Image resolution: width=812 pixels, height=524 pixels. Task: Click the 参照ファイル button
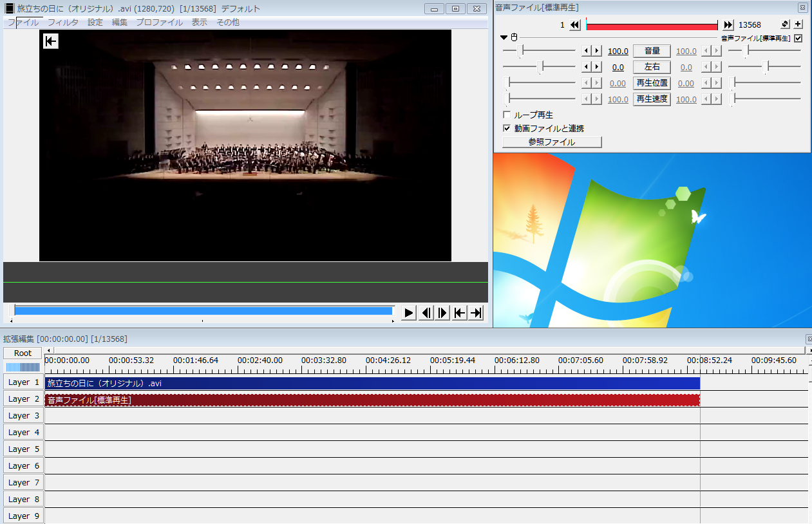coord(552,142)
